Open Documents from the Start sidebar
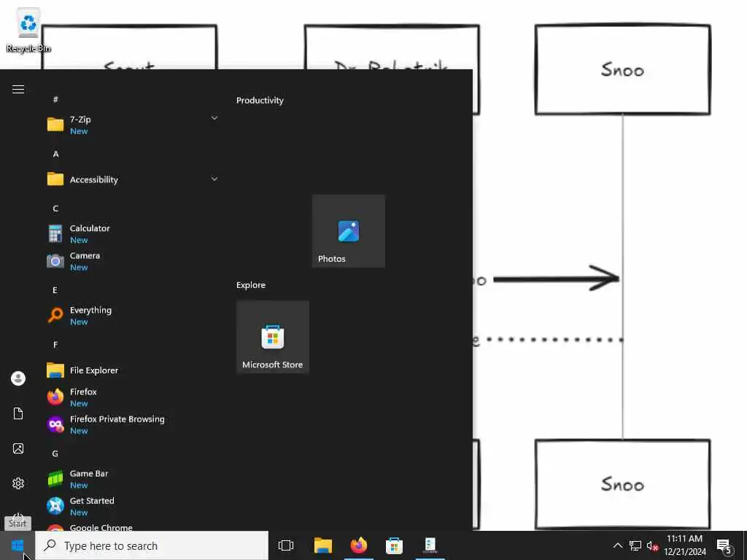Viewport: 747px width, 560px height. coord(18,413)
